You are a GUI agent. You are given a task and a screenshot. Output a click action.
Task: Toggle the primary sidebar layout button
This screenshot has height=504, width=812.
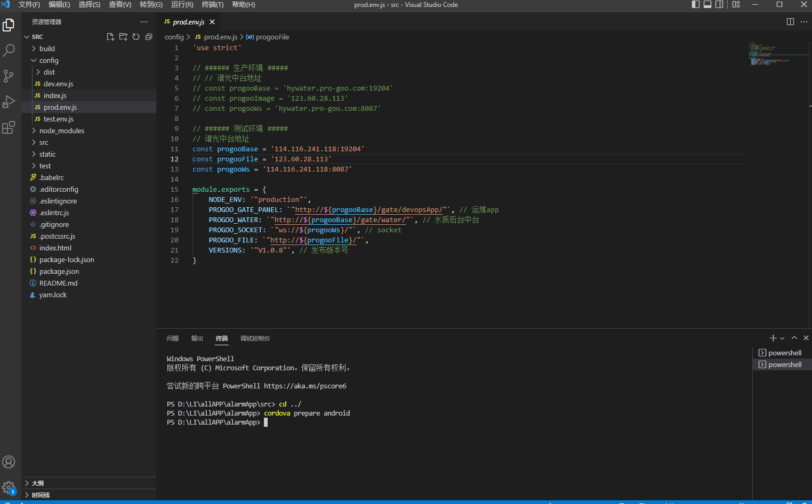point(696,5)
